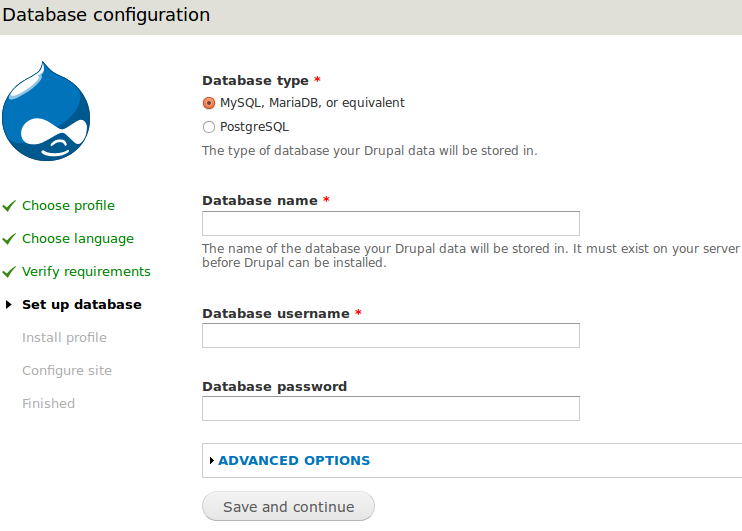Click the arrow marker beside Set up database

click(9, 305)
